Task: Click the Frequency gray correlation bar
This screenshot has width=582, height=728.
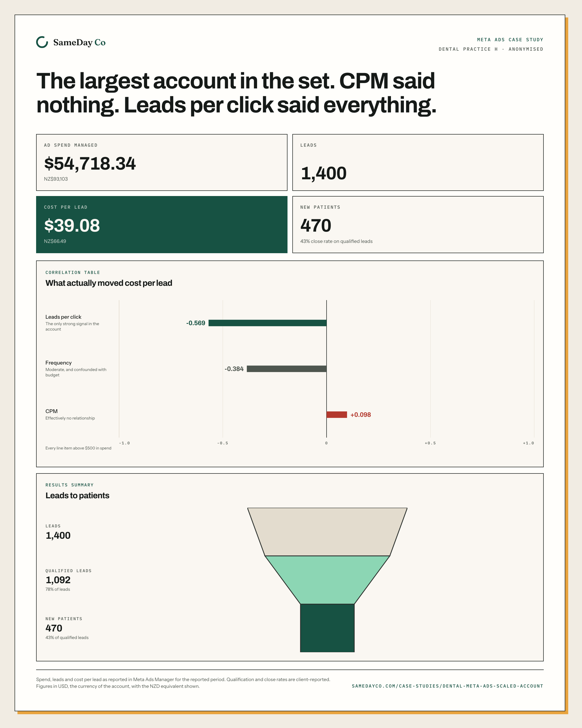Action: [286, 369]
